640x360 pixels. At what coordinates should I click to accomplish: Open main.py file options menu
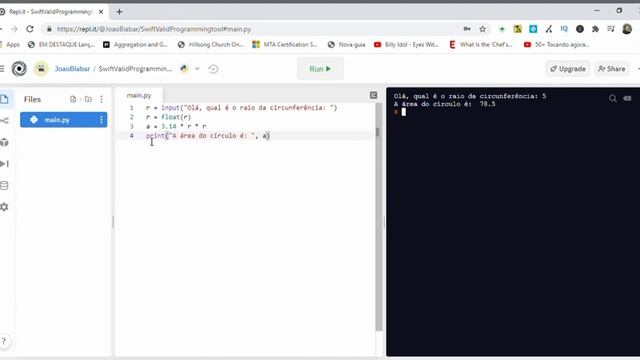pos(101,120)
